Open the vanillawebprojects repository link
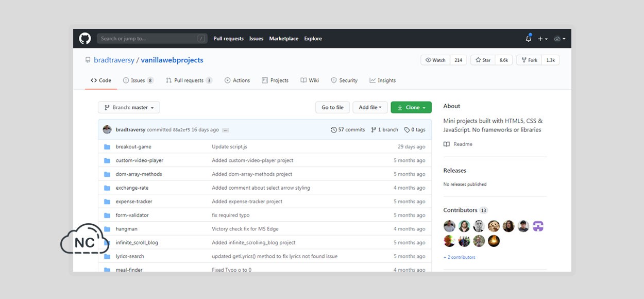The height and width of the screenshot is (299, 644). 172,60
